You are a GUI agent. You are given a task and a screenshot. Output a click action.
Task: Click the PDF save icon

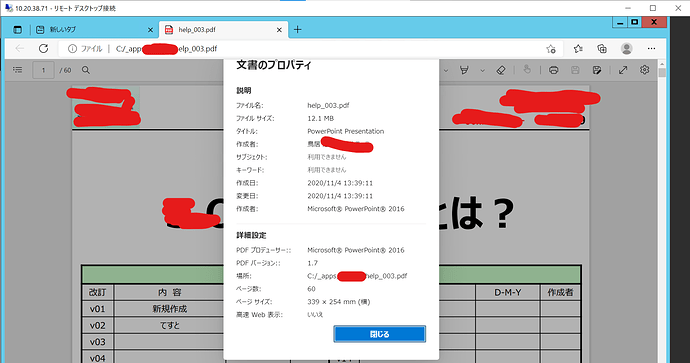(575, 70)
